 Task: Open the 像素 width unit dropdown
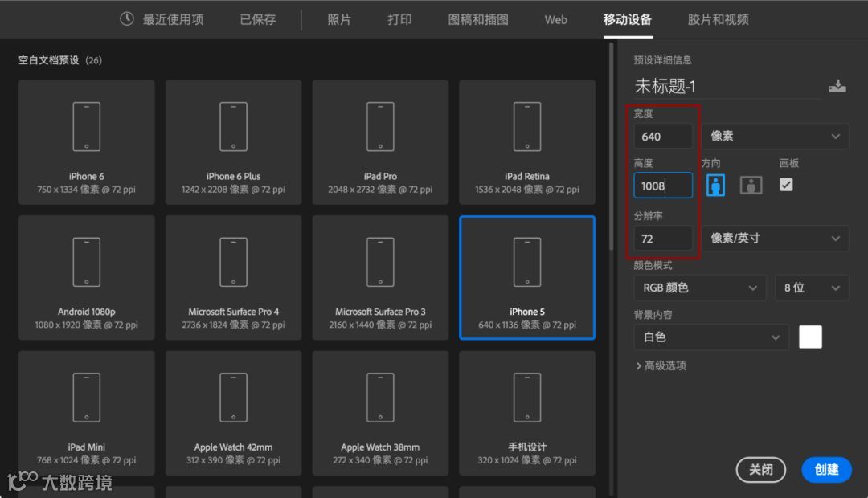[x=775, y=136]
